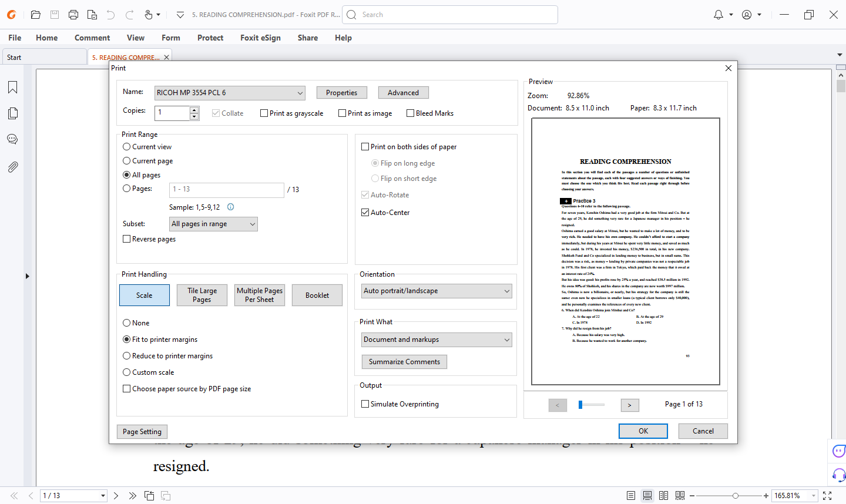The image size is (846, 504).
Task: Open the Bookmarks panel icon
Action: (12, 88)
